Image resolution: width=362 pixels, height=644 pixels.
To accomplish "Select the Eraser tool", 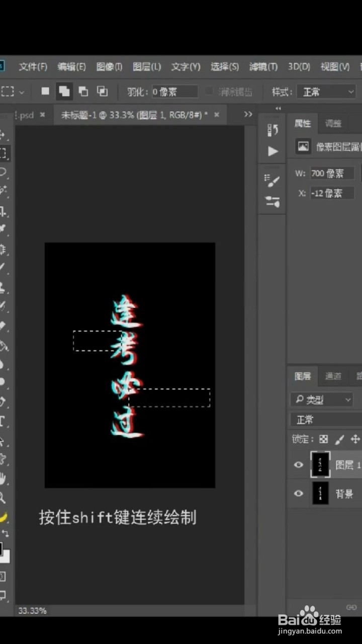I will [x=3, y=326].
